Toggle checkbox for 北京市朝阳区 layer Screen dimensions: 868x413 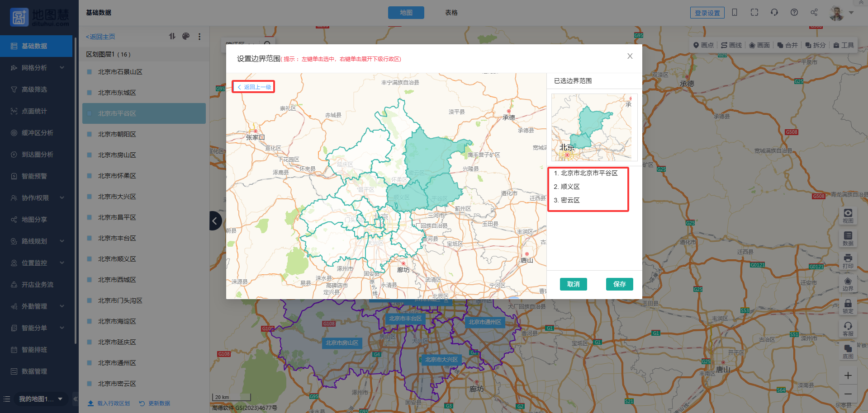coord(90,134)
